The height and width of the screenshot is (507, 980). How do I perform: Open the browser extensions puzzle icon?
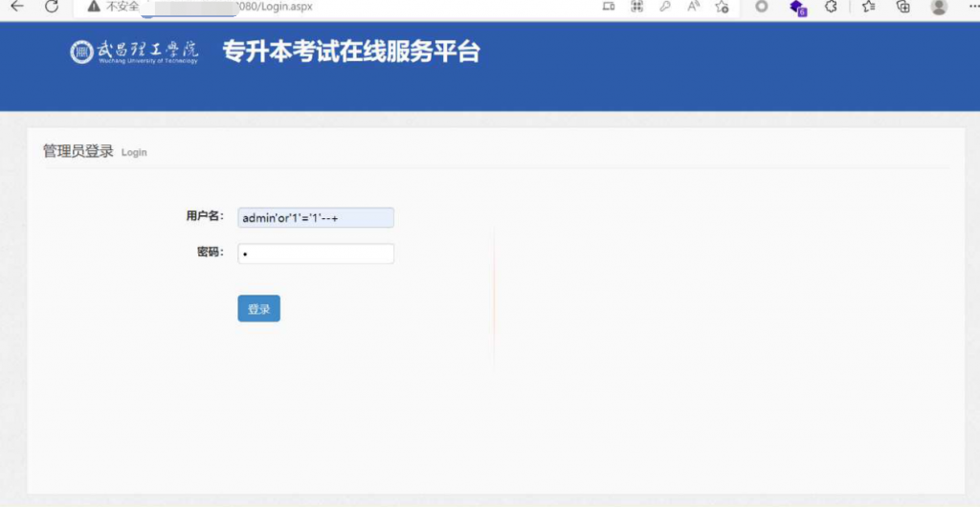point(831,7)
